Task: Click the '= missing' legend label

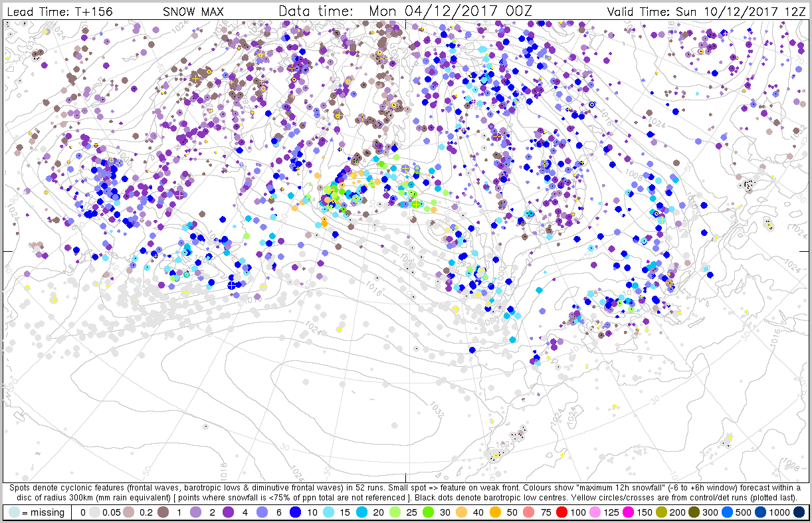Action: (43, 512)
